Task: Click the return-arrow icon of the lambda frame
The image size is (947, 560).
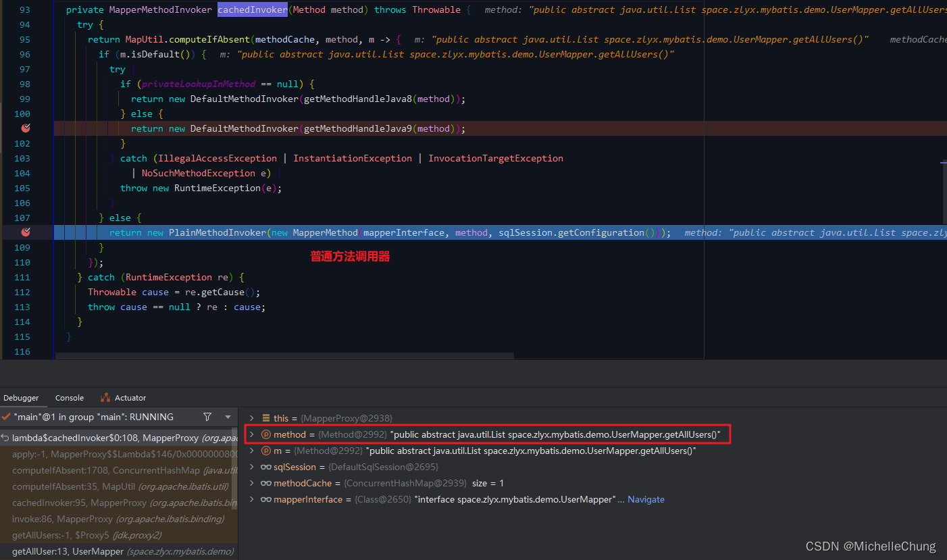Action: [5, 438]
